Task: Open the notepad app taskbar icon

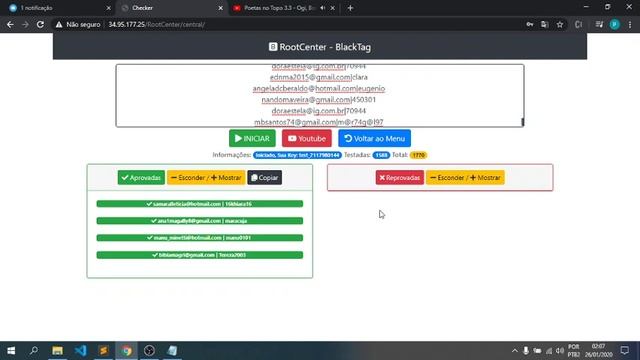Action: [172, 351]
